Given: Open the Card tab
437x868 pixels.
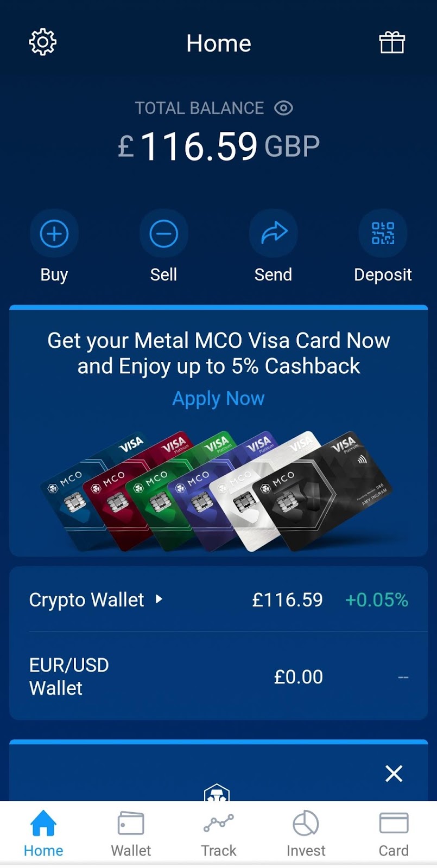Looking at the screenshot, I should tap(394, 833).
